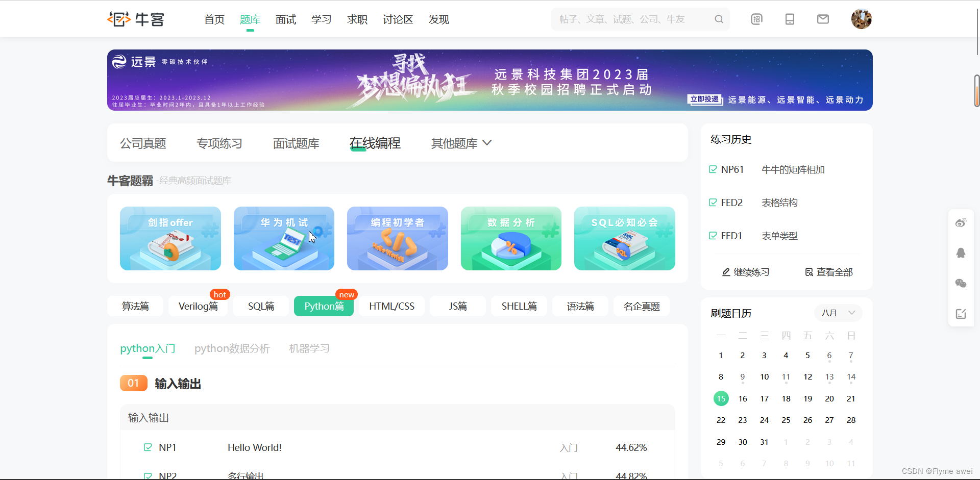This screenshot has height=480, width=980.
Task: Click the feedback edit icon in sidebar
Action: click(x=961, y=314)
